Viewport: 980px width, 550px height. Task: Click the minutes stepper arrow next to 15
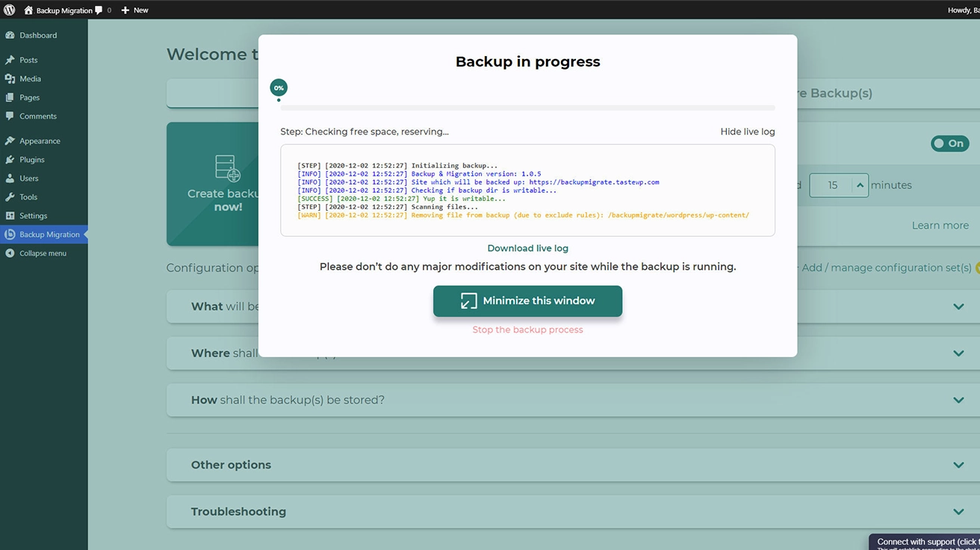(860, 185)
